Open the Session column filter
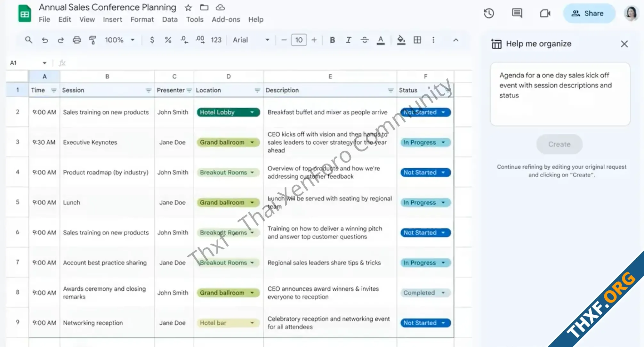Image resolution: width=644 pixels, height=347 pixels. coord(148,90)
